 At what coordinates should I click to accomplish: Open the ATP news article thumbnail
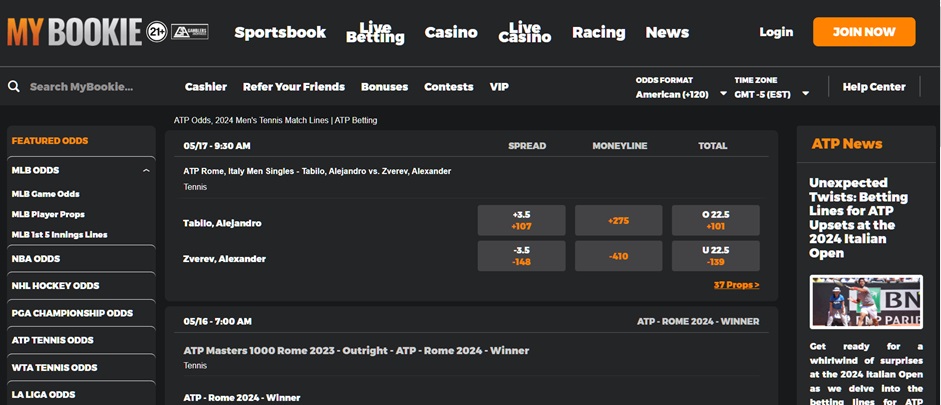point(866,302)
